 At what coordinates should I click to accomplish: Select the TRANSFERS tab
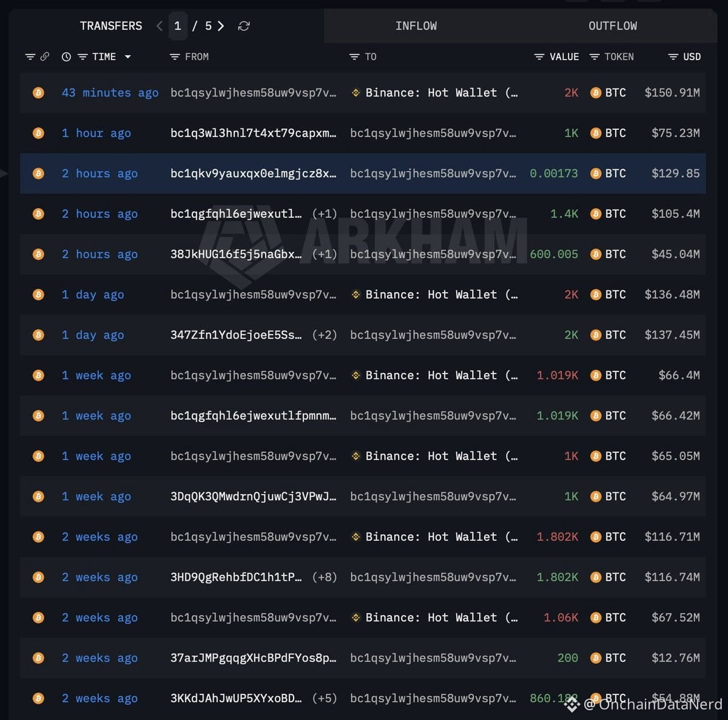click(x=111, y=26)
